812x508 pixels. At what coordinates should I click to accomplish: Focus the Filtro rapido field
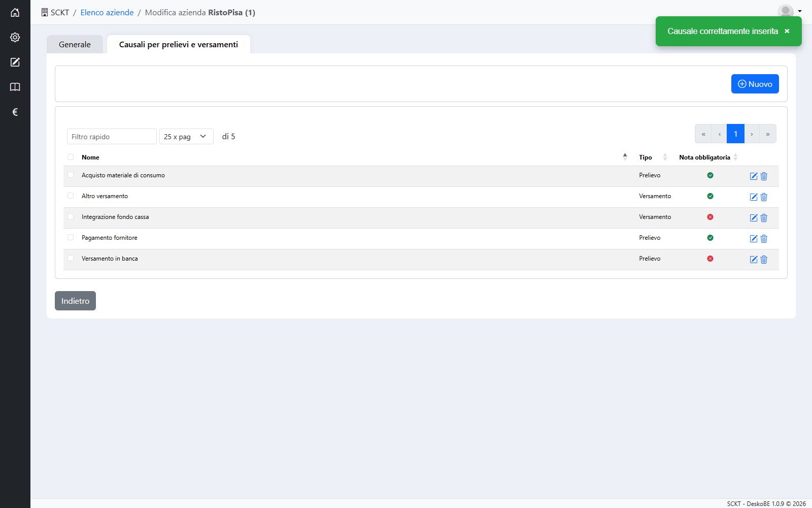[x=112, y=137]
